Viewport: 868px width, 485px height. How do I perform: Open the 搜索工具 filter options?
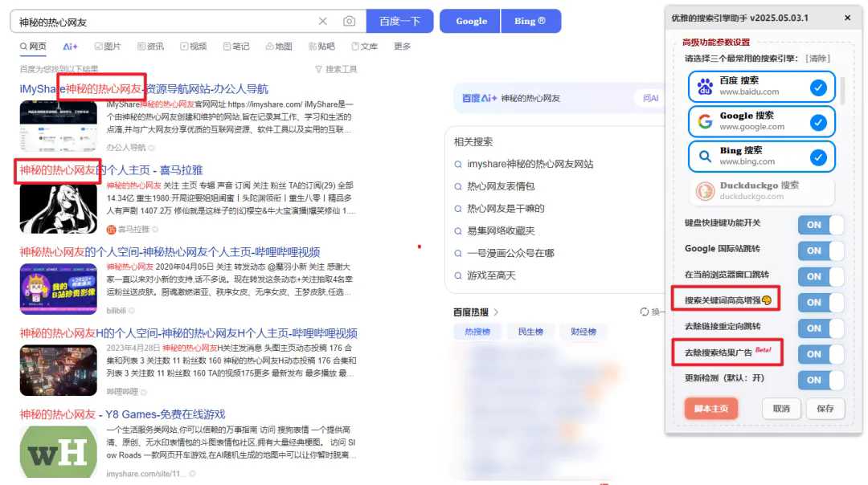(x=336, y=69)
